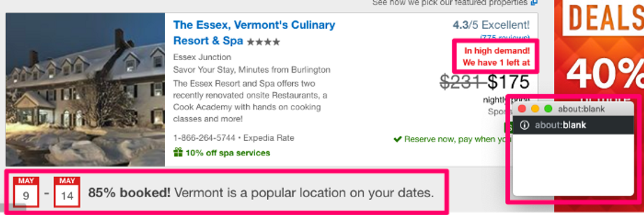The height and width of the screenshot is (215, 644).
Task: Click the info icon in about:blank address bar
Action: click(x=524, y=126)
